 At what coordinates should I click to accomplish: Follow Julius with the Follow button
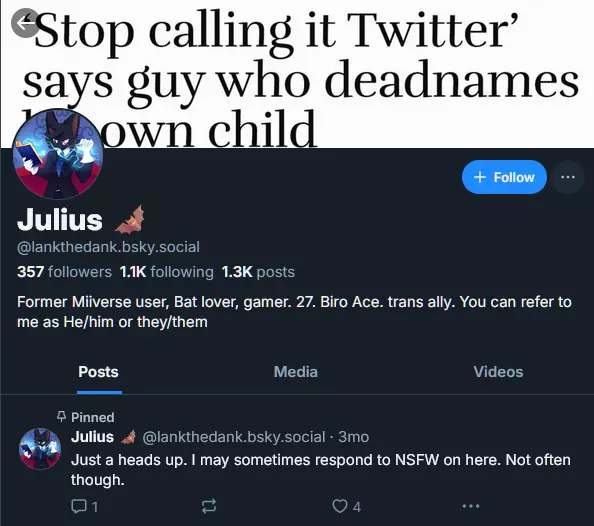(x=504, y=177)
